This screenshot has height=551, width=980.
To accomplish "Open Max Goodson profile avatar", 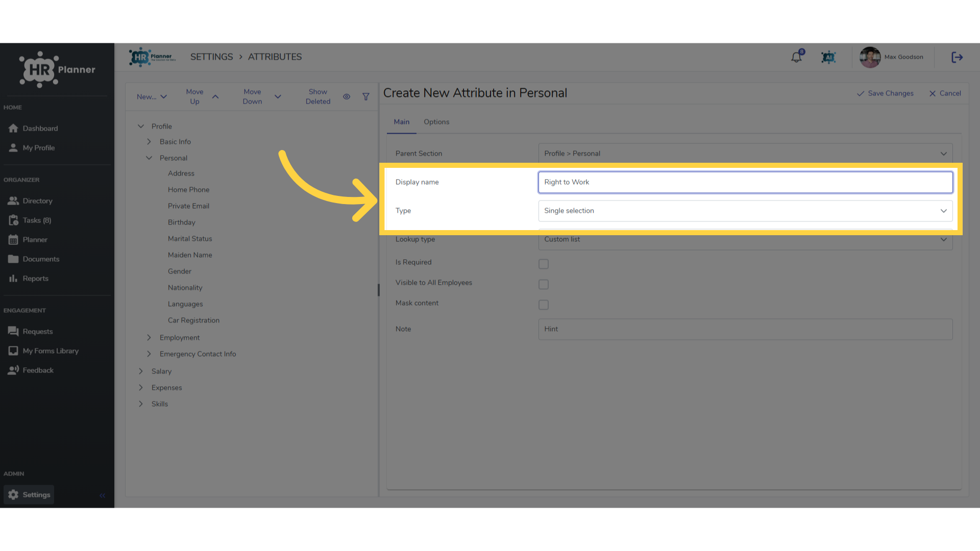I will click(870, 57).
